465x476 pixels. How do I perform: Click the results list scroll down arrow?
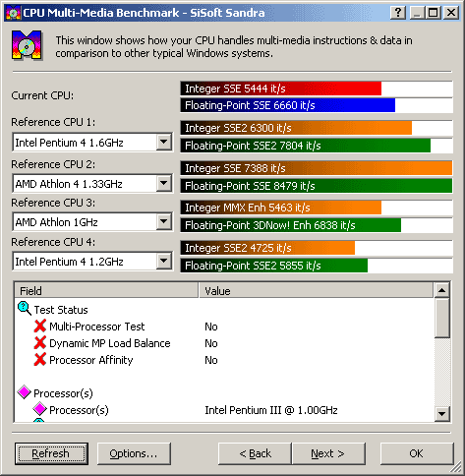coord(442,414)
